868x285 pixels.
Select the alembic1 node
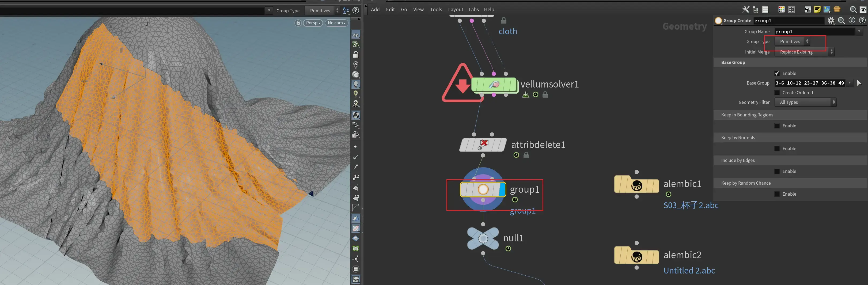[636, 185]
